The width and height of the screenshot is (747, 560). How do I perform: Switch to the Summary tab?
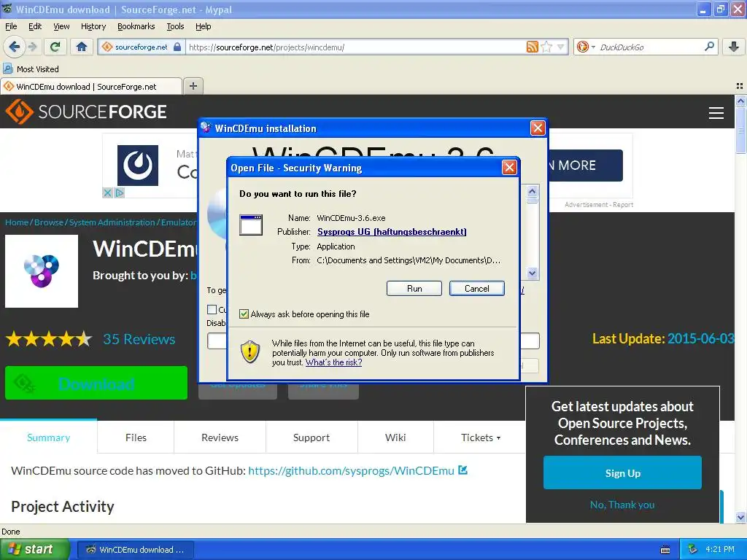[x=49, y=437]
